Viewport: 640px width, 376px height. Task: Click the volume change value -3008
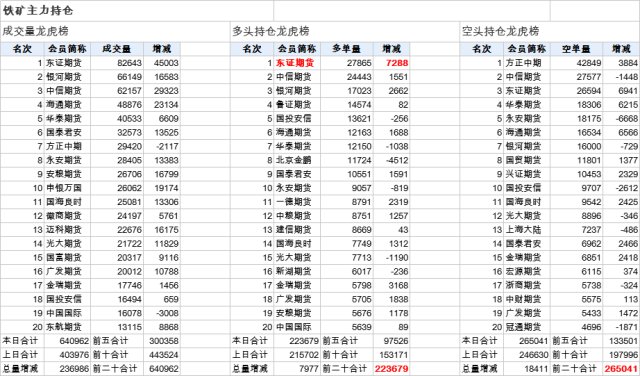pos(167,313)
